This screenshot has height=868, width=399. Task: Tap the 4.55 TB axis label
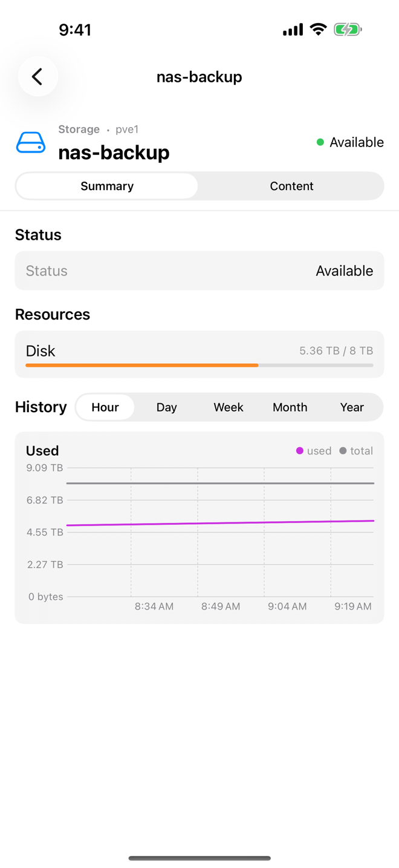45,532
